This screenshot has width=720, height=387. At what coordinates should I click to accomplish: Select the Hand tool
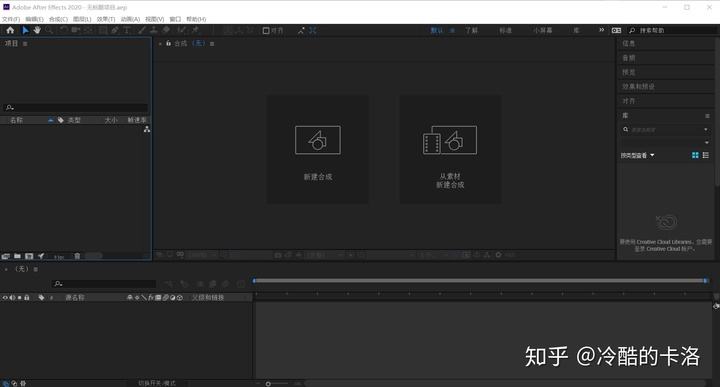37,30
